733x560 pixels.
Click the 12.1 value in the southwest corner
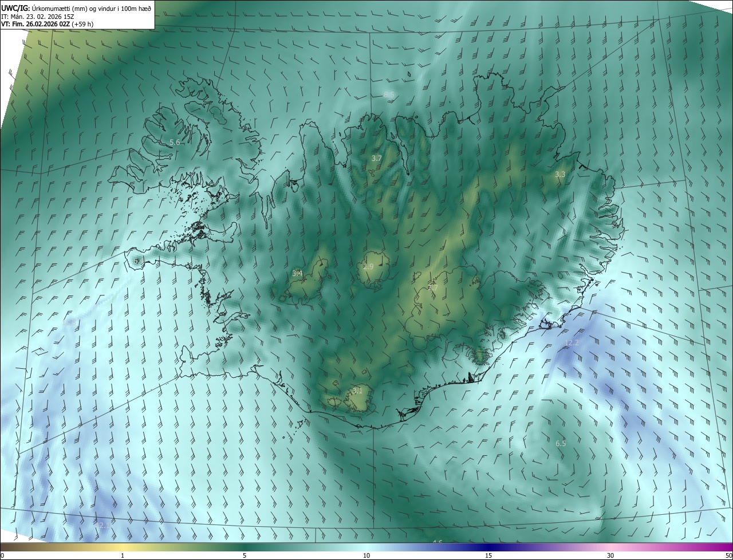pos(103,525)
